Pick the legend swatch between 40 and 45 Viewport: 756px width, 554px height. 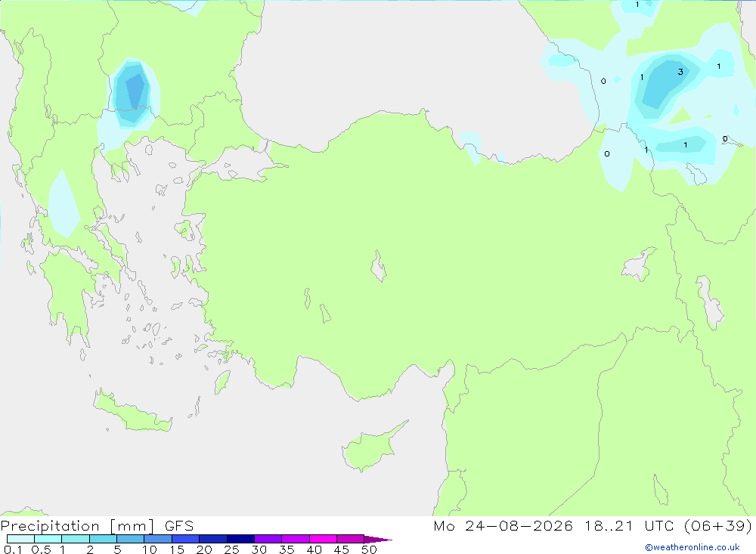[323, 539]
